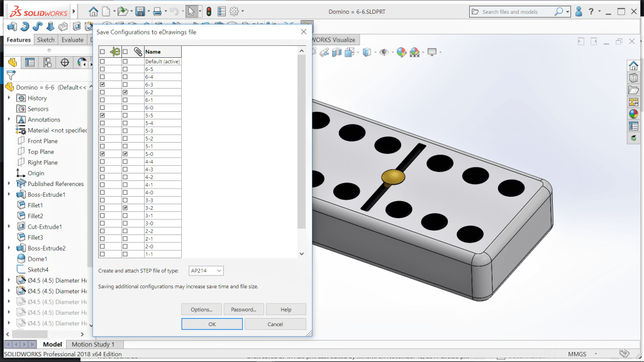Check the eDrawings checkbox for Default (active)

pyautogui.click(x=103, y=62)
